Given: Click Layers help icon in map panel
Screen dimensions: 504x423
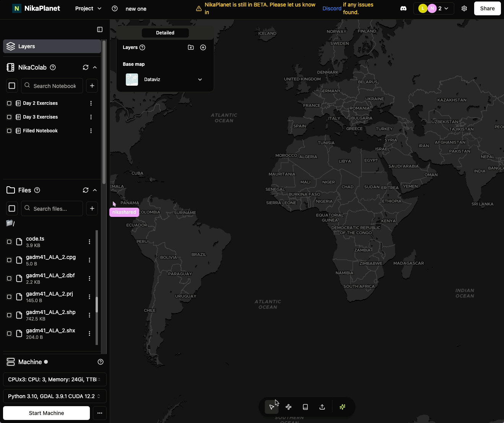Looking at the screenshot, I should pyautogui.click(x=142, y=47).
